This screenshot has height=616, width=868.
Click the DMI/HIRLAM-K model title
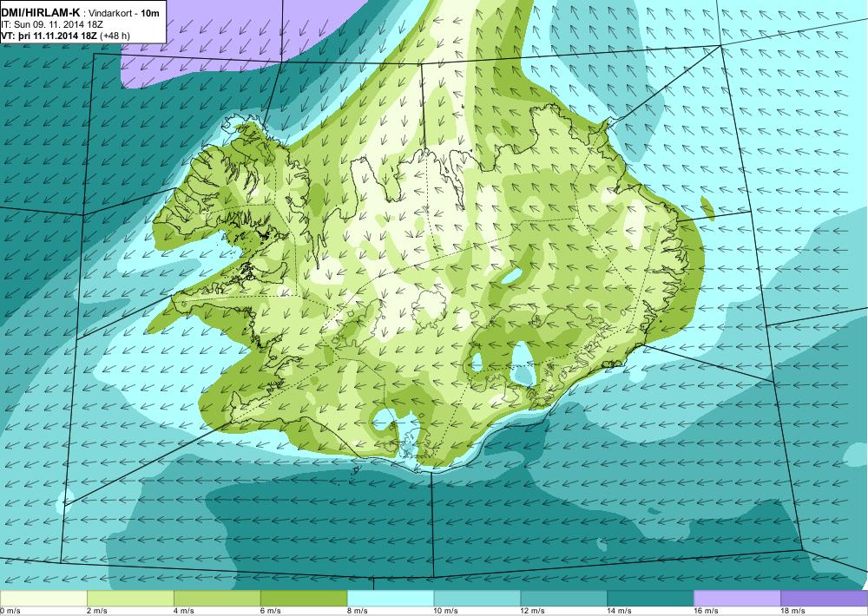pos(41,13)
